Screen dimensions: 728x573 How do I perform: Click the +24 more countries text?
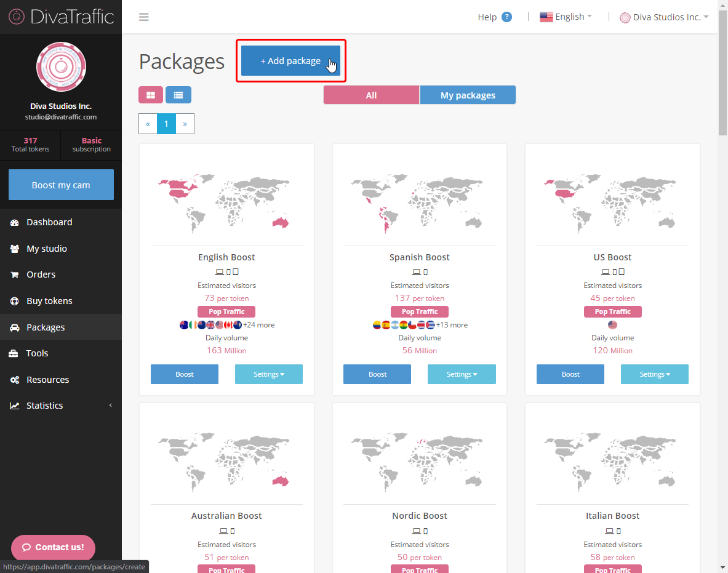(x=259, y=325)
